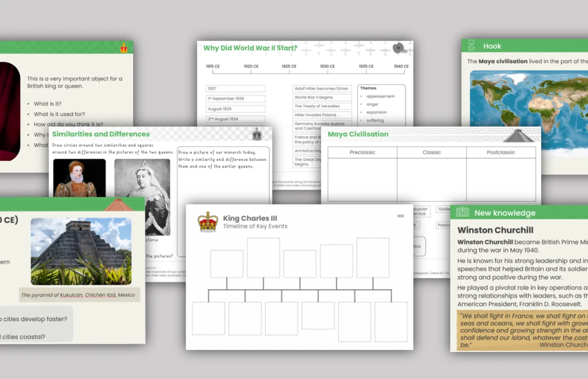Click the Winston Churchill heading
The width and height of the screenshot is (588, 379).
click(x=495, y=230)
